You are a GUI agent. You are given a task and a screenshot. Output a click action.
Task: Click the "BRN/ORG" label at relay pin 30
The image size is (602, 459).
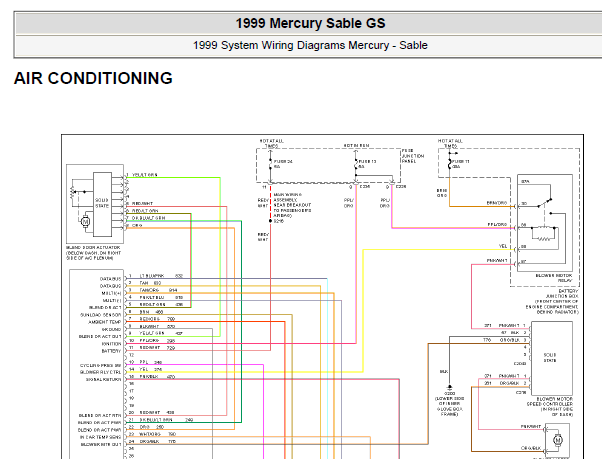coord(497,203)
